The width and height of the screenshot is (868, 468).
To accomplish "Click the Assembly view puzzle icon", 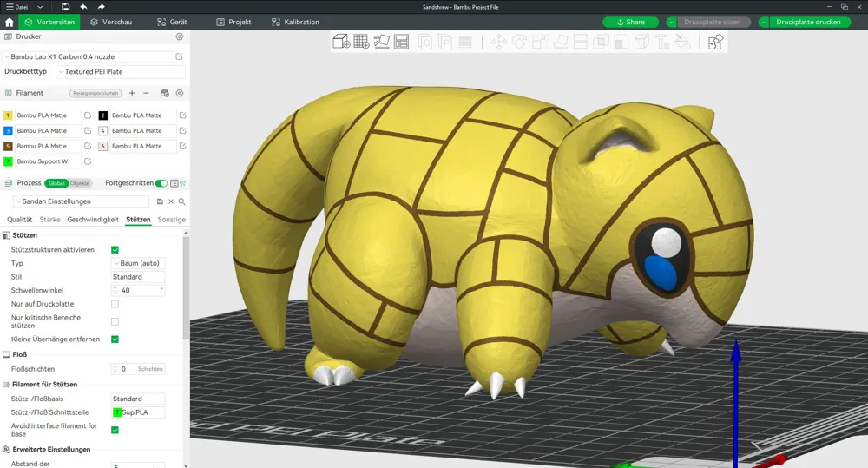I will [715, 42].
